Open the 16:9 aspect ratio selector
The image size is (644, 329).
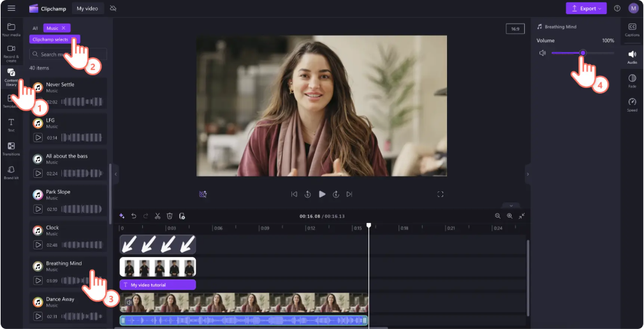coord(515,29)
